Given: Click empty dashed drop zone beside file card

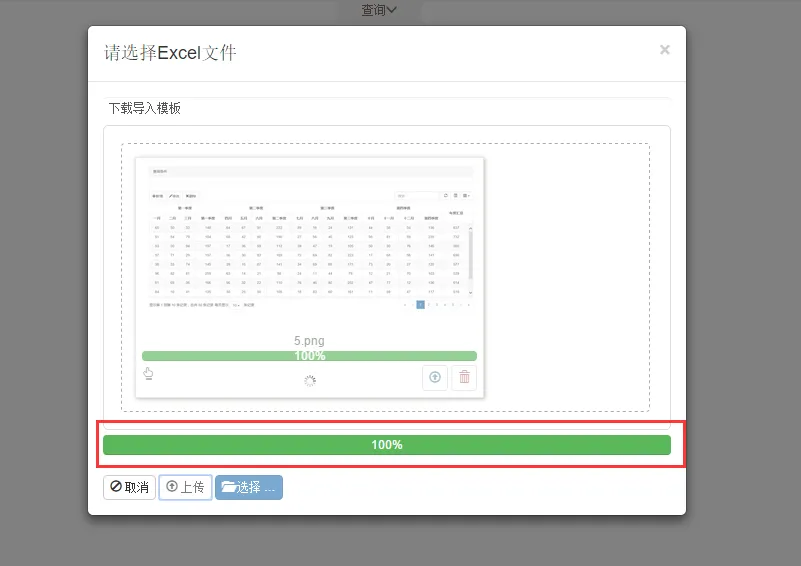Looking at the screenshot, I should click(566, 277).
